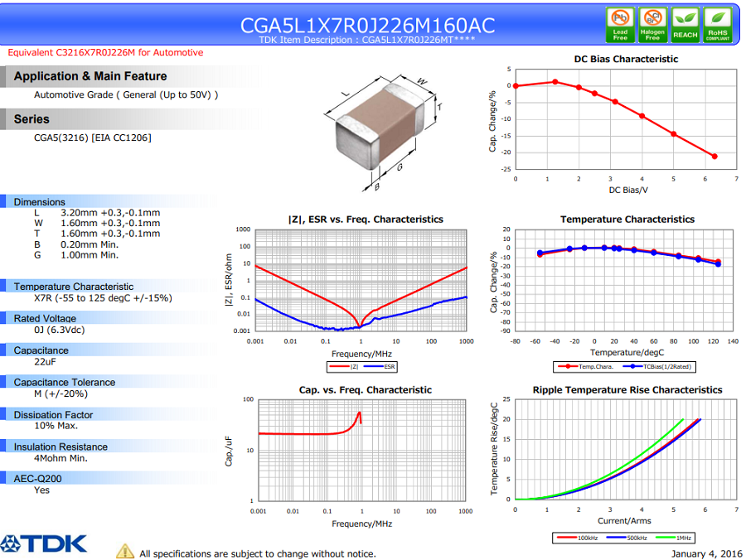Select the Series section heading
The width and height of the screenshot is (746, 560).
(x=31, y=118)
